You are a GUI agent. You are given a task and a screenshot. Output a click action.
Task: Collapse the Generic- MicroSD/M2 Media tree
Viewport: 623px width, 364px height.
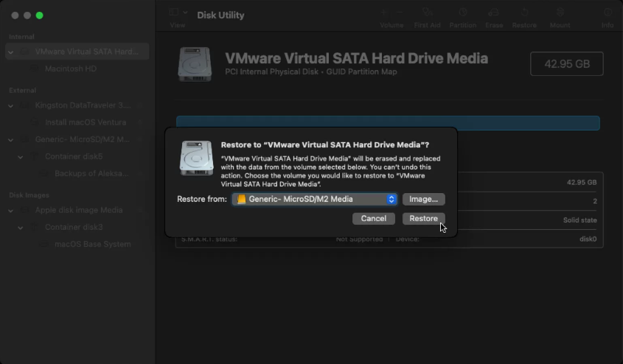tap(11, 140)
